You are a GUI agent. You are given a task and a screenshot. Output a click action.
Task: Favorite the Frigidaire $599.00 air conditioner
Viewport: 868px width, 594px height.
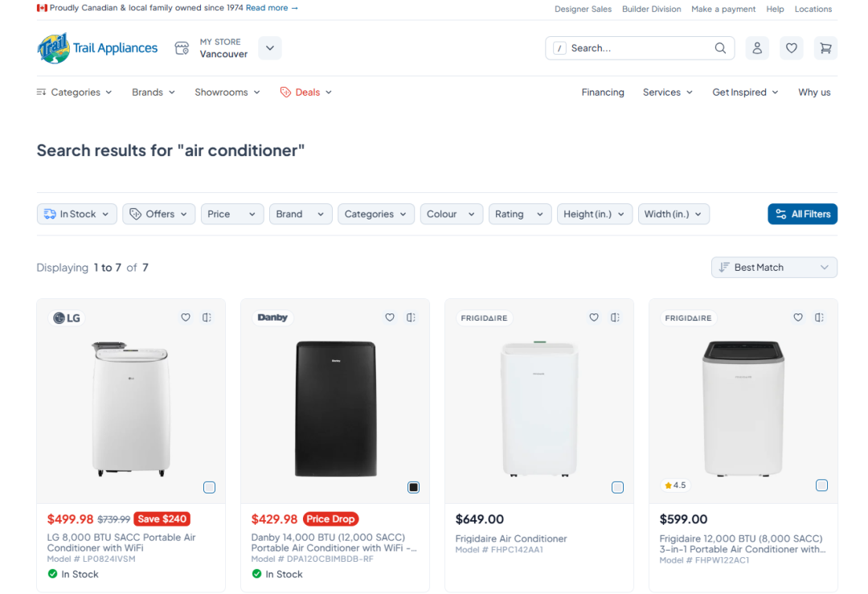(798, 317)
